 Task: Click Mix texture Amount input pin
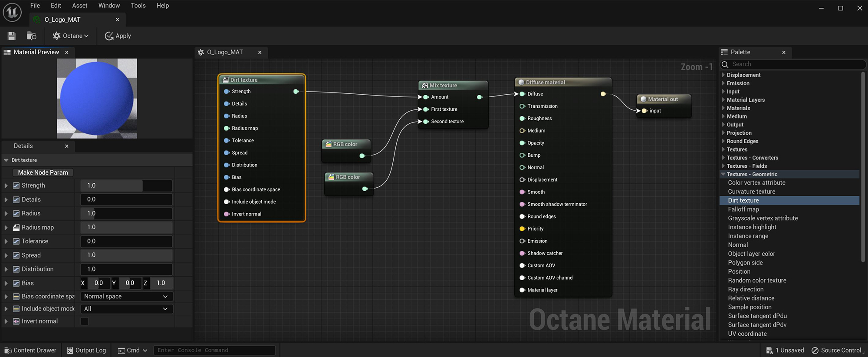tap(426, 97)
